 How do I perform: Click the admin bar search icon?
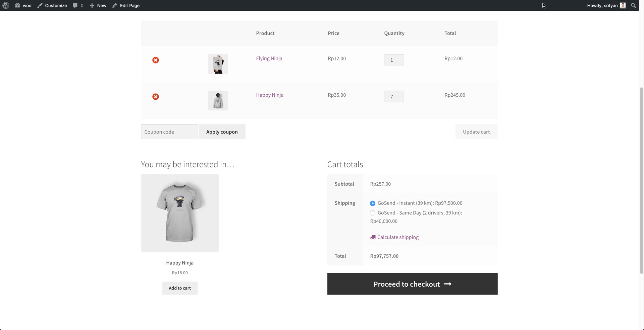633,5
